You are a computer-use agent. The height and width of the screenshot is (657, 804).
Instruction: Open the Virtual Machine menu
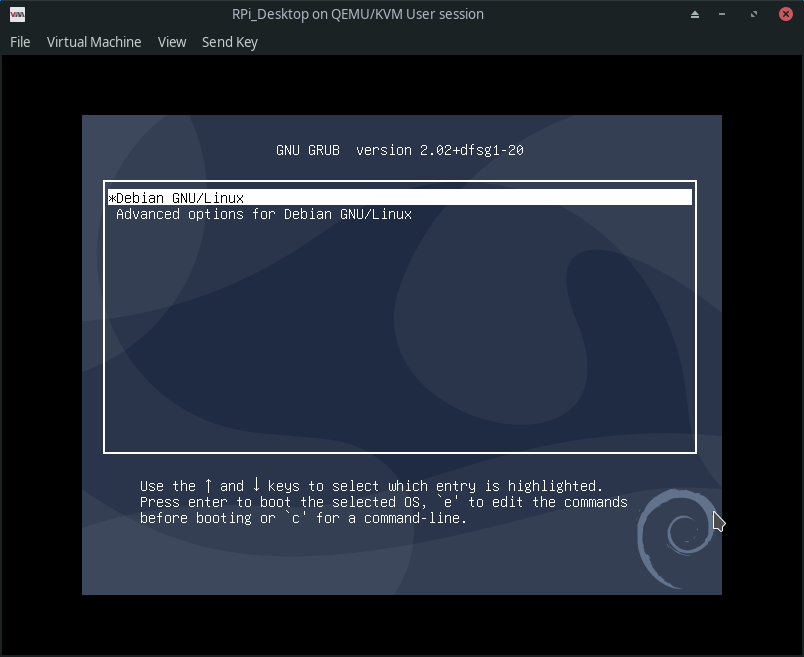(x=94, y=42)
